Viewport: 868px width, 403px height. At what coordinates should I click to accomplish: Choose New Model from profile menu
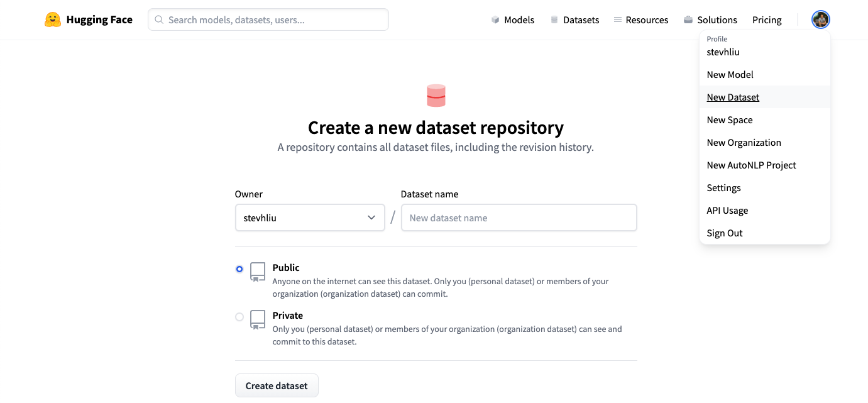(730, 75)
